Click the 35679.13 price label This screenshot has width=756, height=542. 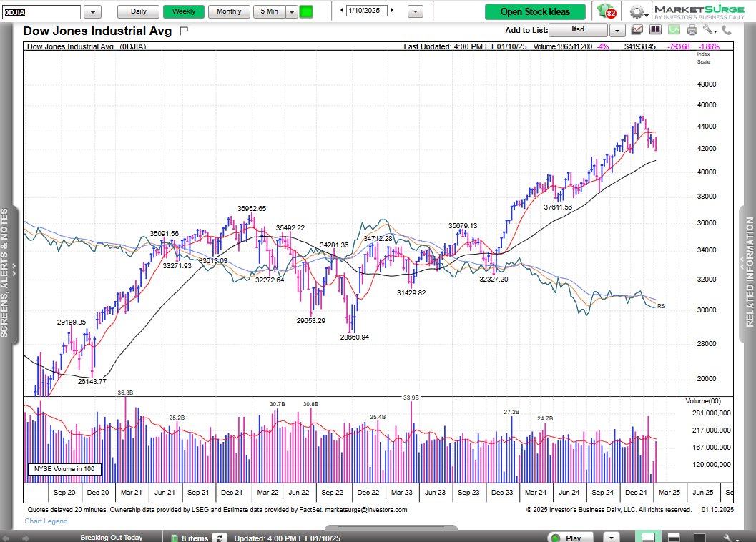[x=463, y=225]
